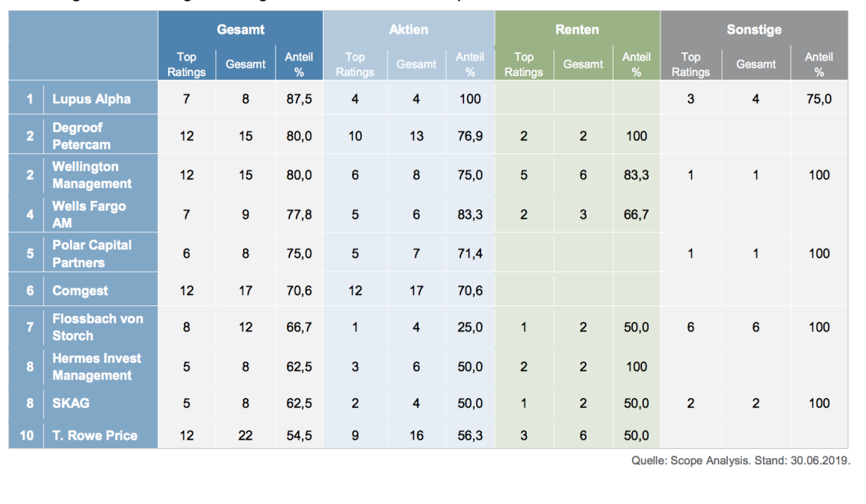
Task: Click the SKAG row label
Action: click(71, 403)
